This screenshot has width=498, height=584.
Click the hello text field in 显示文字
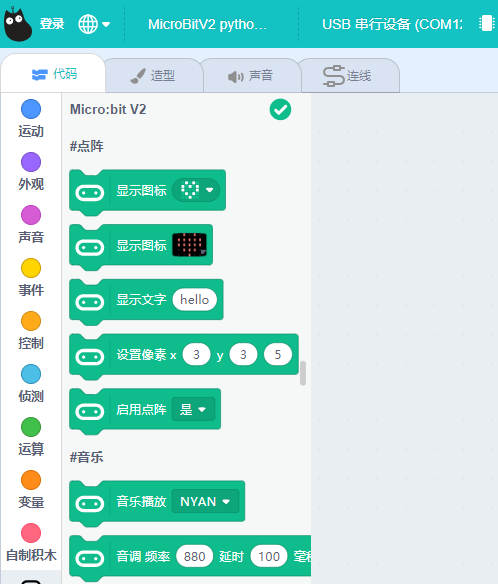[x=194, y=299]
